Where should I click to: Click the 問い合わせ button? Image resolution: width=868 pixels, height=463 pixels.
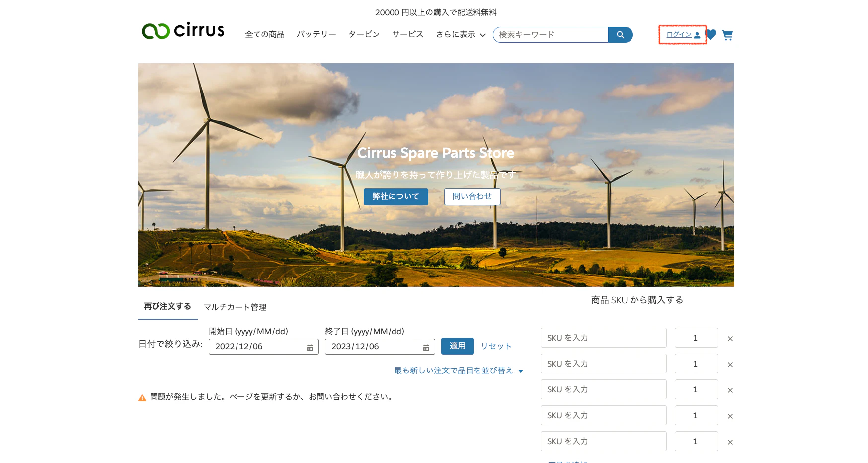pos(473,197)
